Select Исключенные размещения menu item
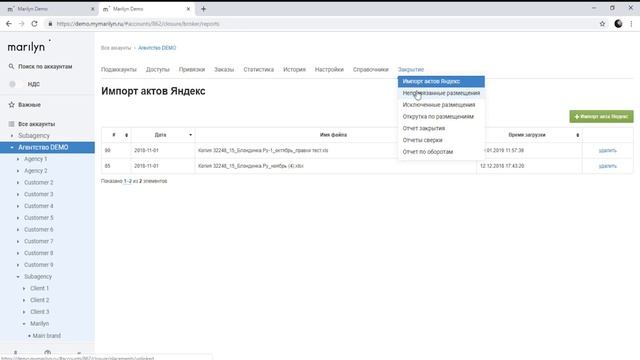The image size is (640, 360). [x=441, y=105]
